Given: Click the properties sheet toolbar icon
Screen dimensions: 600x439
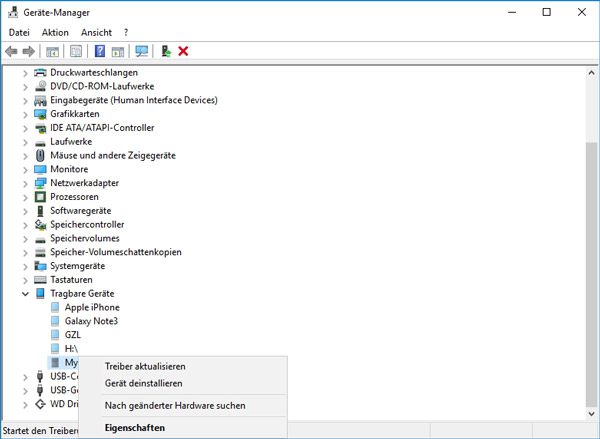Looking at the screenshot, I should (x=75, y=51).
